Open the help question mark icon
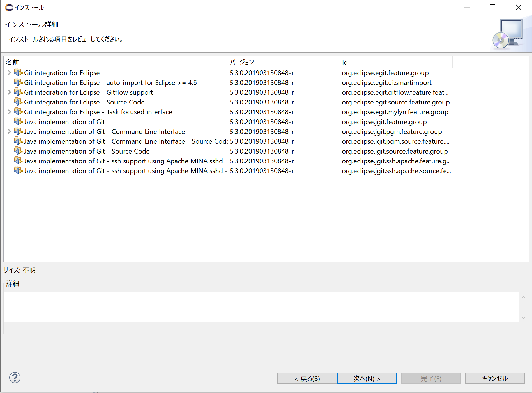This screenshot has width=532, height=393. point(15,378)
